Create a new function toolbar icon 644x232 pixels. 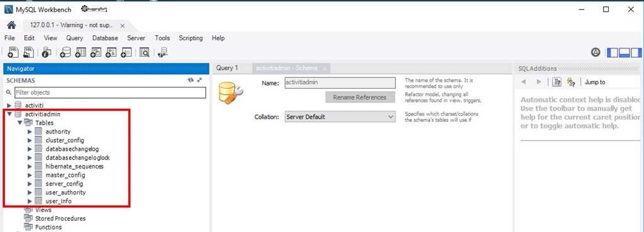click(126, 52)
